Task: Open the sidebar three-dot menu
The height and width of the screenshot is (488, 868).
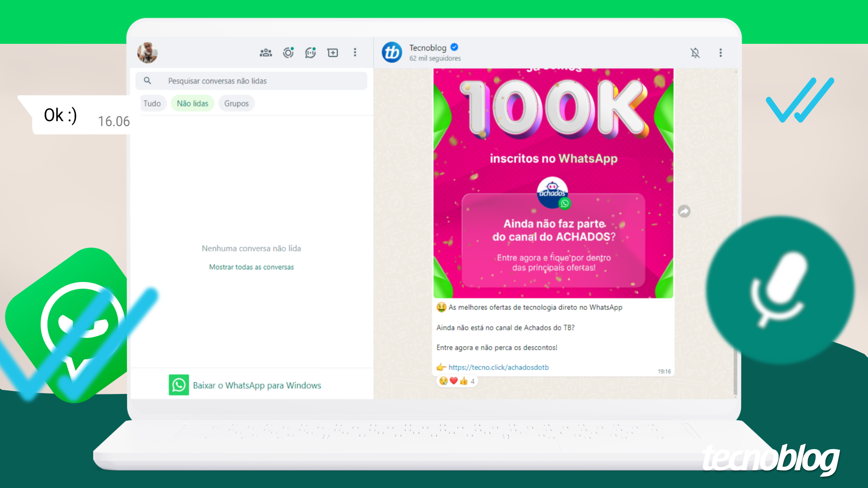Action: click(x=355, y=52)
